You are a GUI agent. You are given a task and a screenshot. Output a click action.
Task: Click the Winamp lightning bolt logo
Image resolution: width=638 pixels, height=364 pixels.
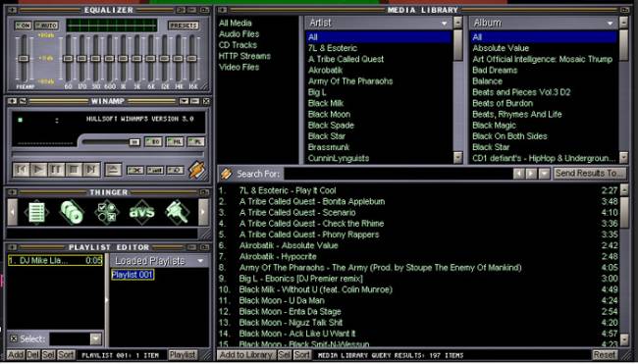coord(196,170)
